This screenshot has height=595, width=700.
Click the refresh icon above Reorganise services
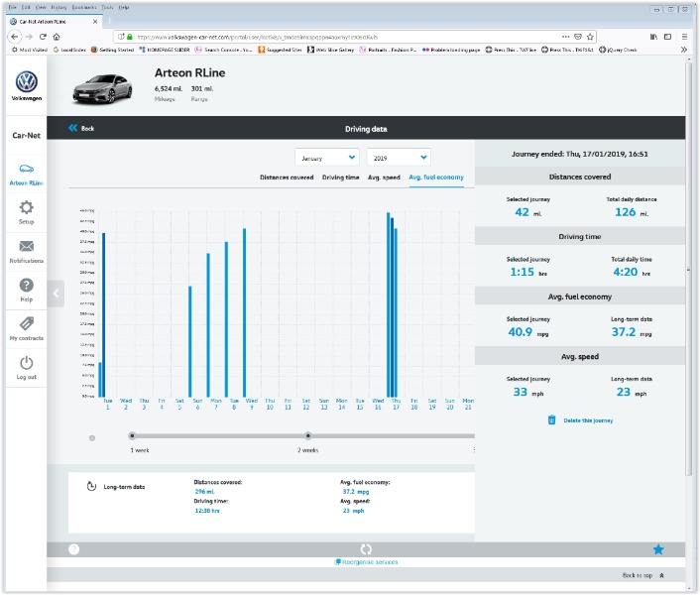365,549
